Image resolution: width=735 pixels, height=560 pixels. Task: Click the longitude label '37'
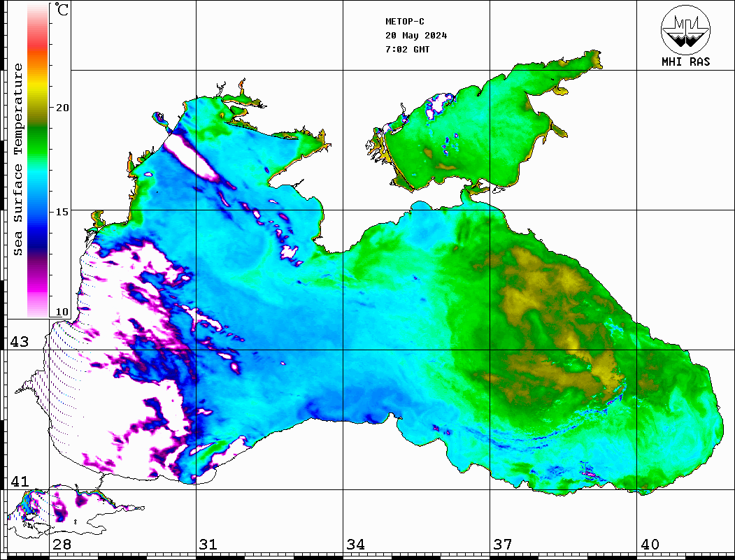click(x=503, y=545)
